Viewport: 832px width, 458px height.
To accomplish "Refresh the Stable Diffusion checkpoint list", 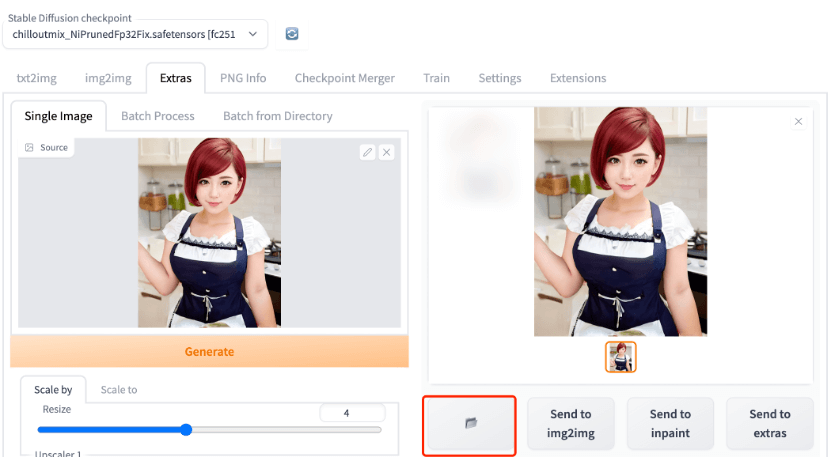I will (x=292, y=34).
